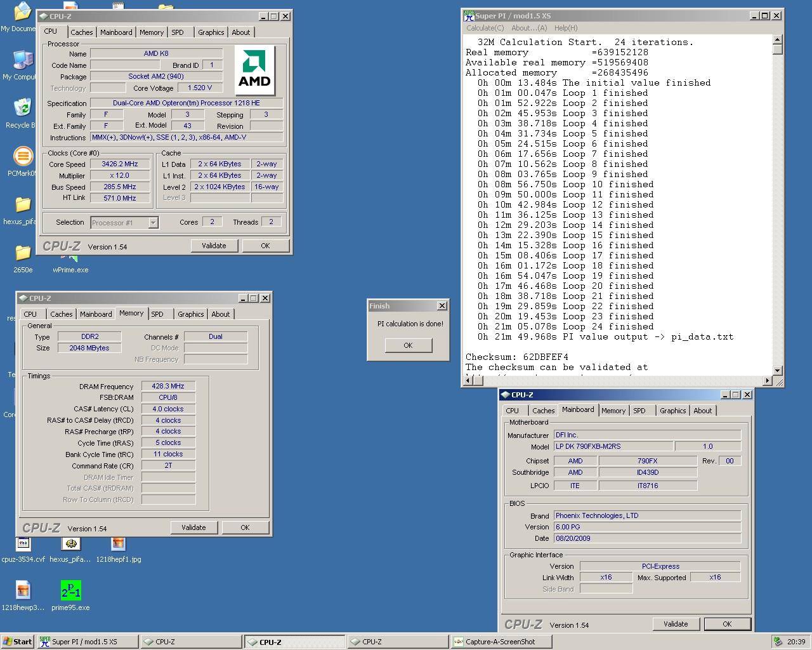This screenshot has height=650, width=812.
Task: Click Super PI horizontal scrollbar right arrow
Action: 768,380
